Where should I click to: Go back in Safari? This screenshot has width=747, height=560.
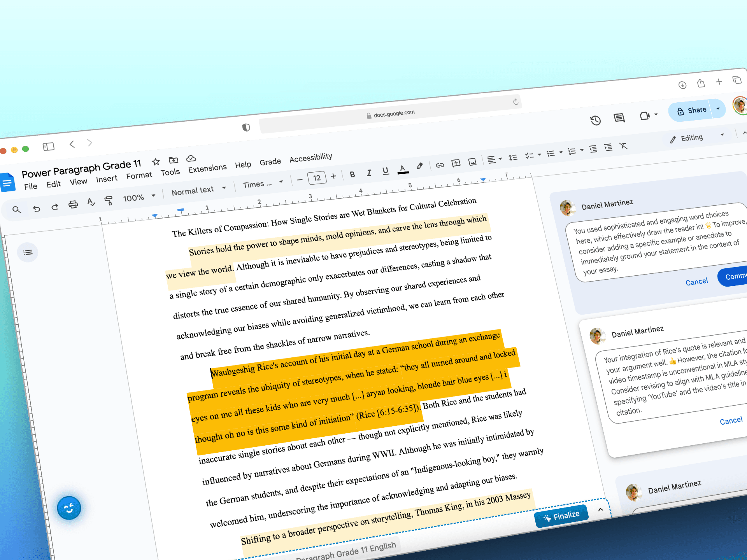72,144
